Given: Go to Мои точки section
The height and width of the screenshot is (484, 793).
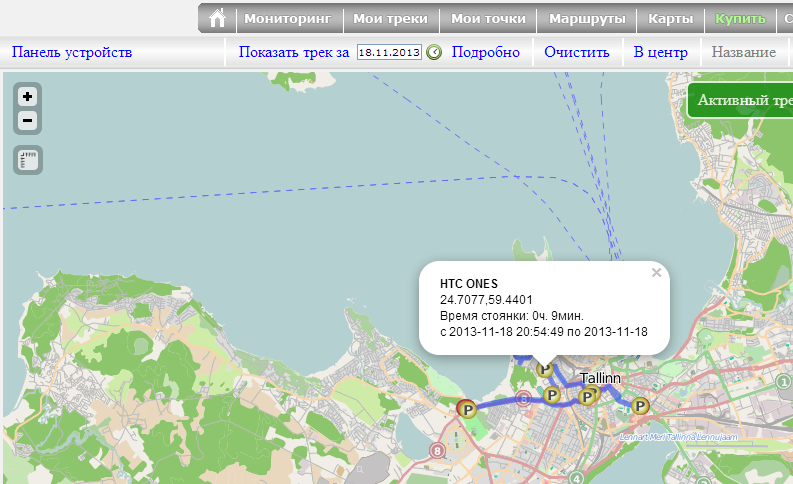Looking at the screenshot, I should 488,19.
